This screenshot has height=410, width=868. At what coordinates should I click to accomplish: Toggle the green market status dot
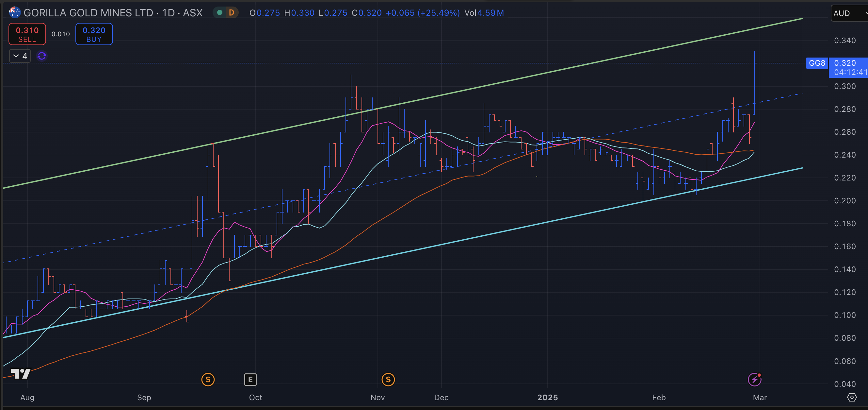(x=220, y=13)
